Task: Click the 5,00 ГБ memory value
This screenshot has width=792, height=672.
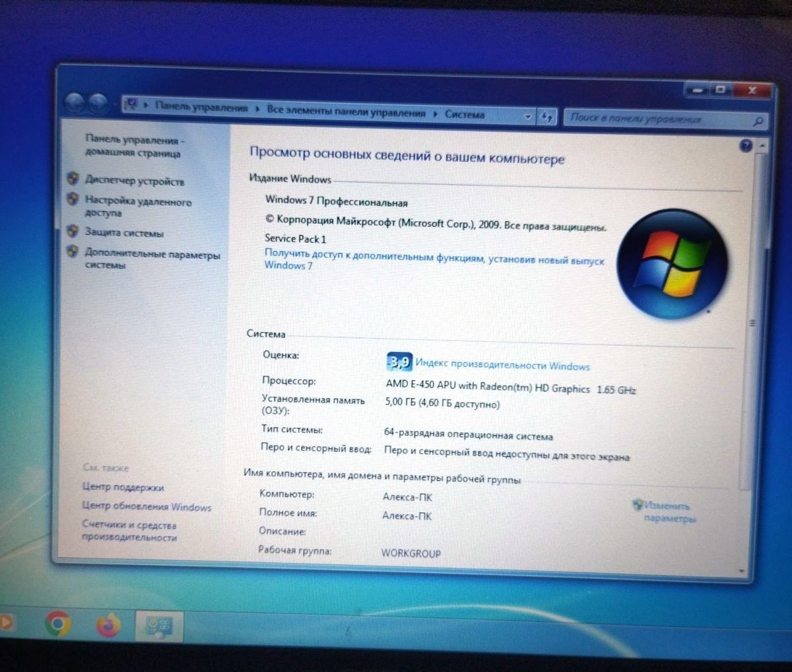Action: point(442,403)
